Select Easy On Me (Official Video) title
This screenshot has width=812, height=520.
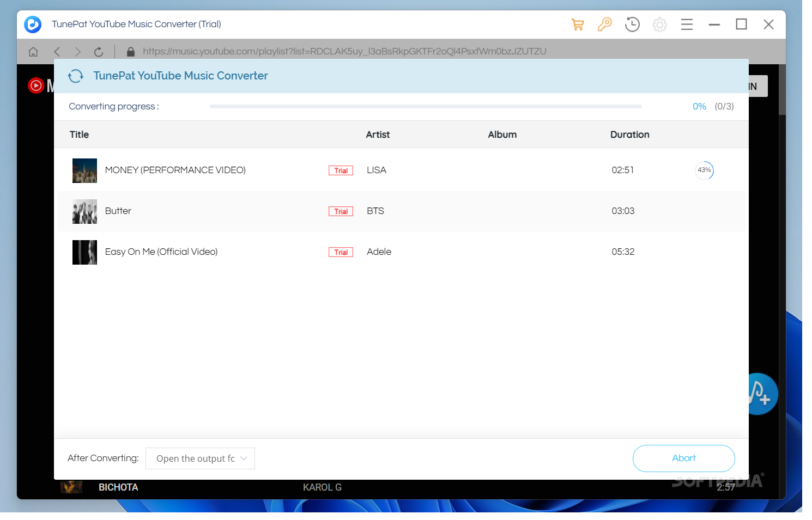[161, 252]
